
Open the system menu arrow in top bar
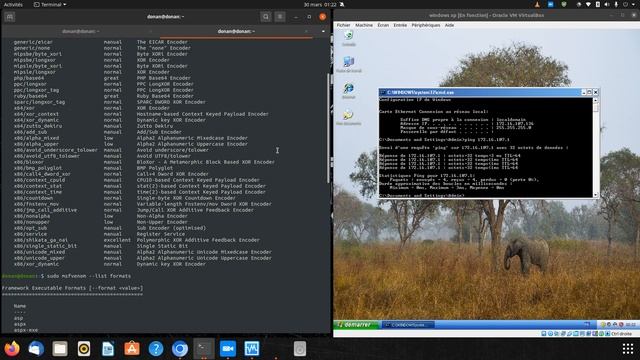point(634,4)
